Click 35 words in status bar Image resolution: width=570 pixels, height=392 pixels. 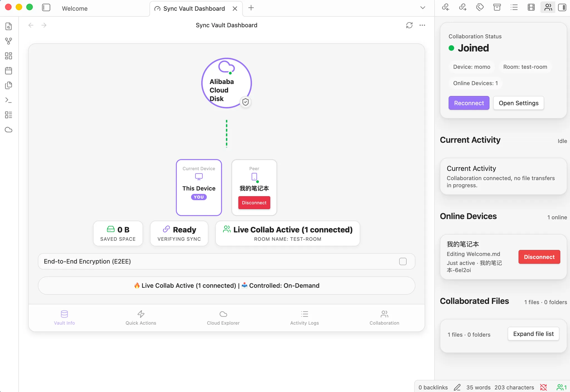tap(478, 388)
